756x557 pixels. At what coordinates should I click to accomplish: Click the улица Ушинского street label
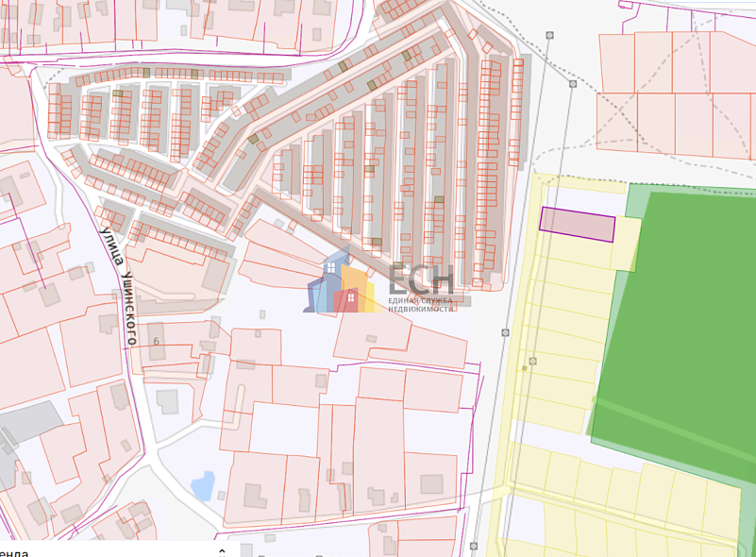coord(123,283)
